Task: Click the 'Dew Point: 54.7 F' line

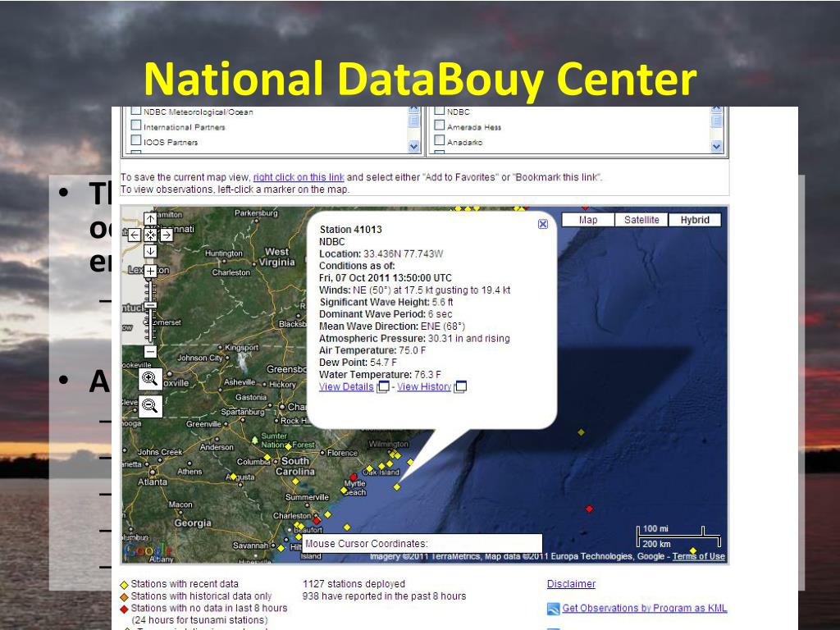Action: pos(358,363)
